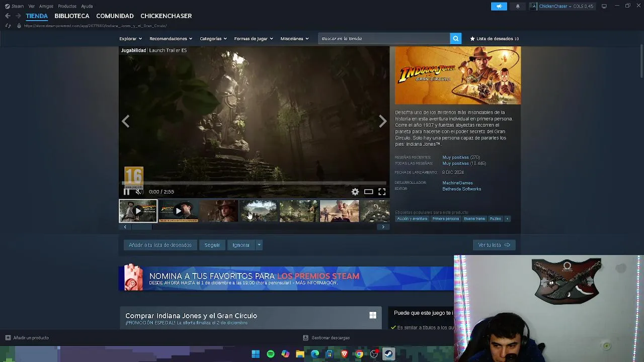Click the Seguir button
The width and height of the screenshot is (644, 362).
212,245
